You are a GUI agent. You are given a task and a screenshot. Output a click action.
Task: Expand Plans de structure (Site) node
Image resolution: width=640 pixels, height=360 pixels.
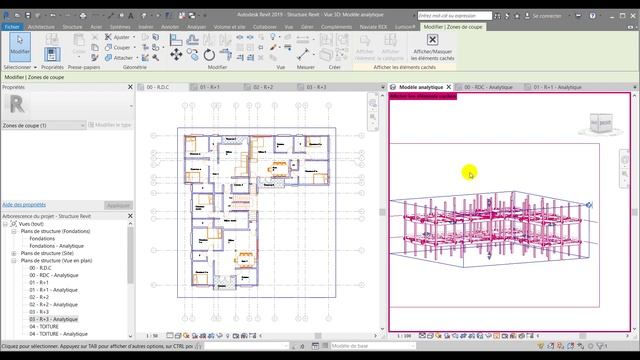tap(13, 253)
